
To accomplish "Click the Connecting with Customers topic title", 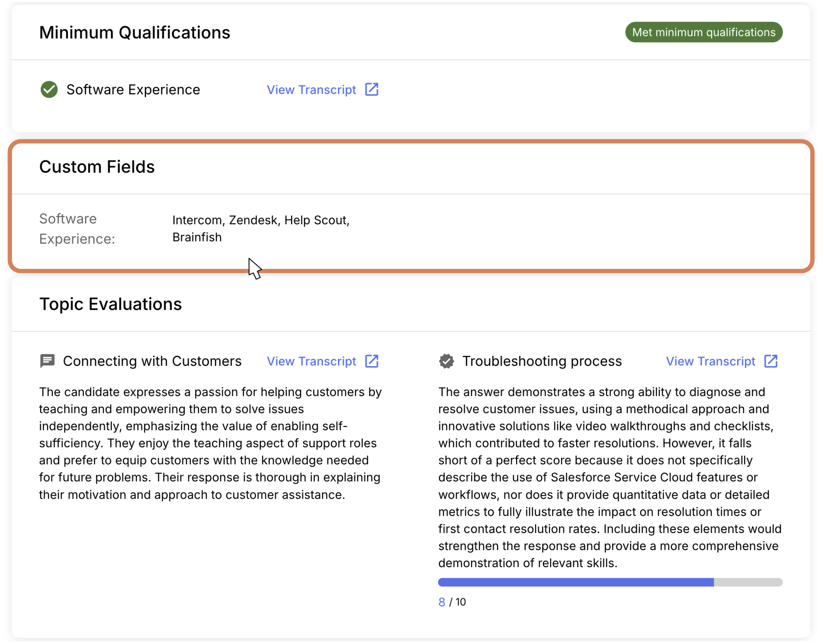I will pos(152,361).
